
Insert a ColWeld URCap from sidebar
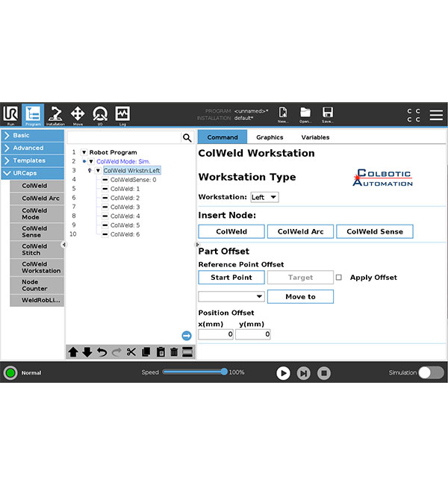pyautogui.click(x=37, y=186)
